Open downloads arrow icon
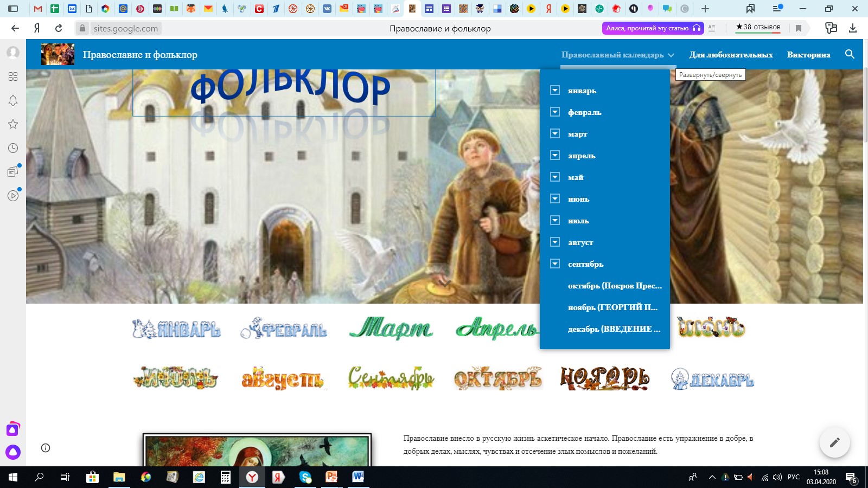The height and width of the screenshot is (488, 868). coord(853,28)
